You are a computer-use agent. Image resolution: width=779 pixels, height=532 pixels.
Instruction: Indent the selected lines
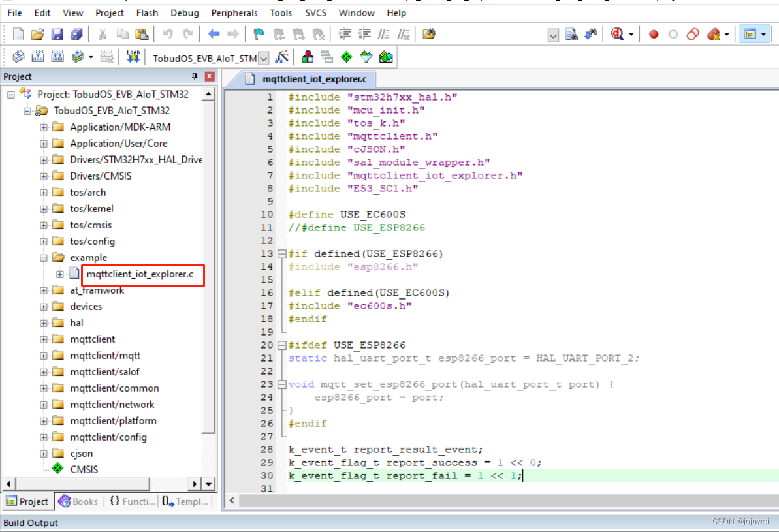point(344,34)
